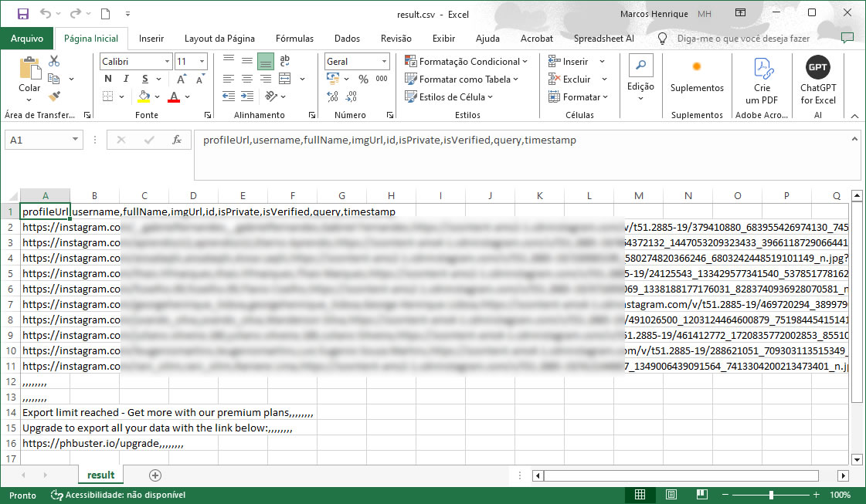Click the Diga-me search field
This screenshot has width=866, height=504.
(x=743, y=38)
